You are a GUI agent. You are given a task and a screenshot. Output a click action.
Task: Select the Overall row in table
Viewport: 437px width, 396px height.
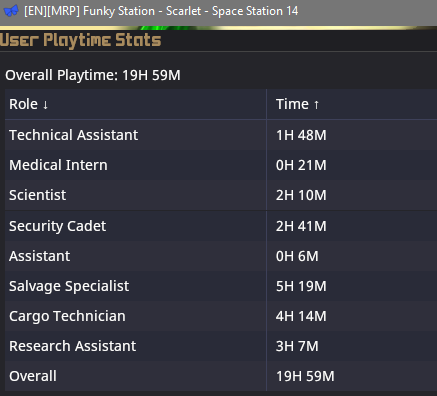click(221, 376)
